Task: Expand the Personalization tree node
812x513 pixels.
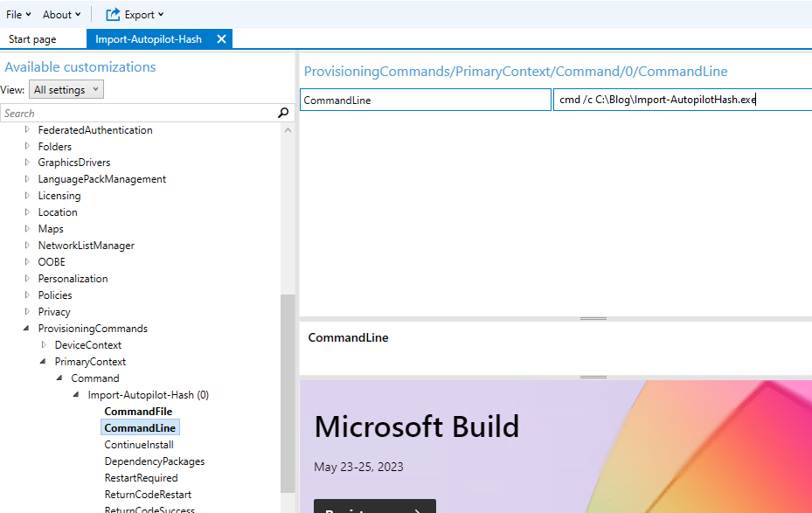Action: 27,279
